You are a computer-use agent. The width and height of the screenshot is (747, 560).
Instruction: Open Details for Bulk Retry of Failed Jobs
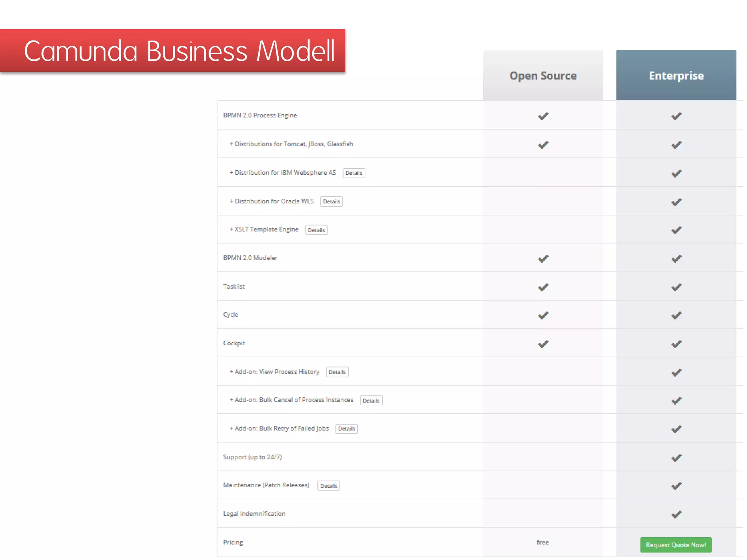coord(347,429)
